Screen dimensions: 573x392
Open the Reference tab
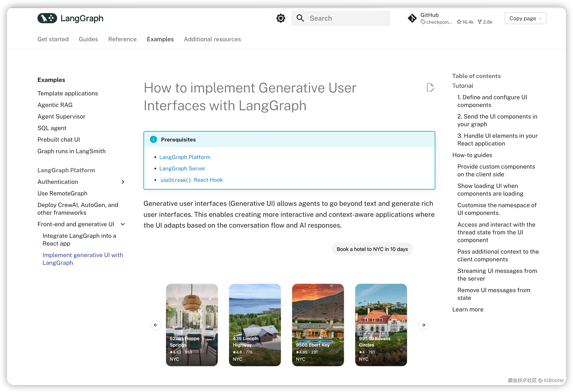point(122,39)
